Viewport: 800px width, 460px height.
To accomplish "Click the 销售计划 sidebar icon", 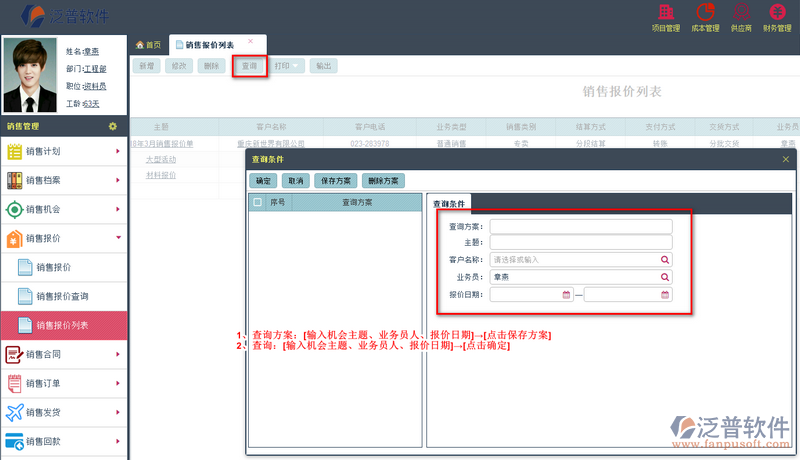I will [x=14, y=151].
